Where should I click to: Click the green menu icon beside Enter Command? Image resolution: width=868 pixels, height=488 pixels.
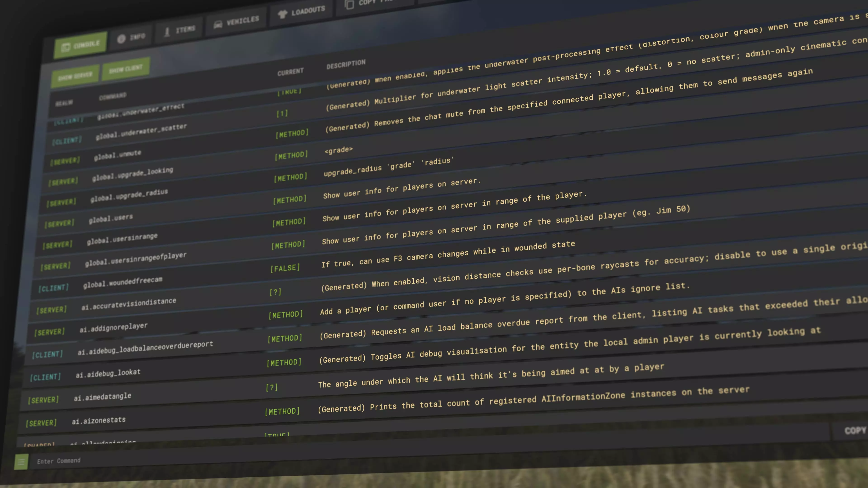click(x=21, y=462)
